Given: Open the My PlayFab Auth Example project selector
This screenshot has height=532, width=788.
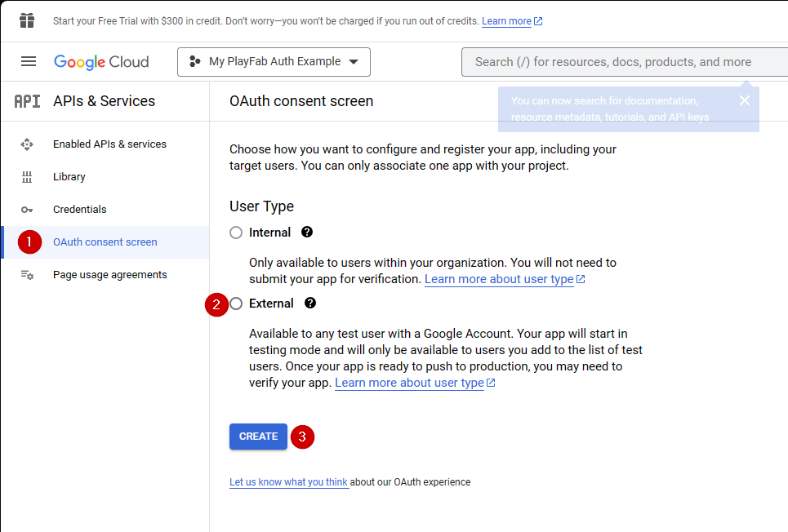Looking at the screenshot, I should tap(274, 61).
